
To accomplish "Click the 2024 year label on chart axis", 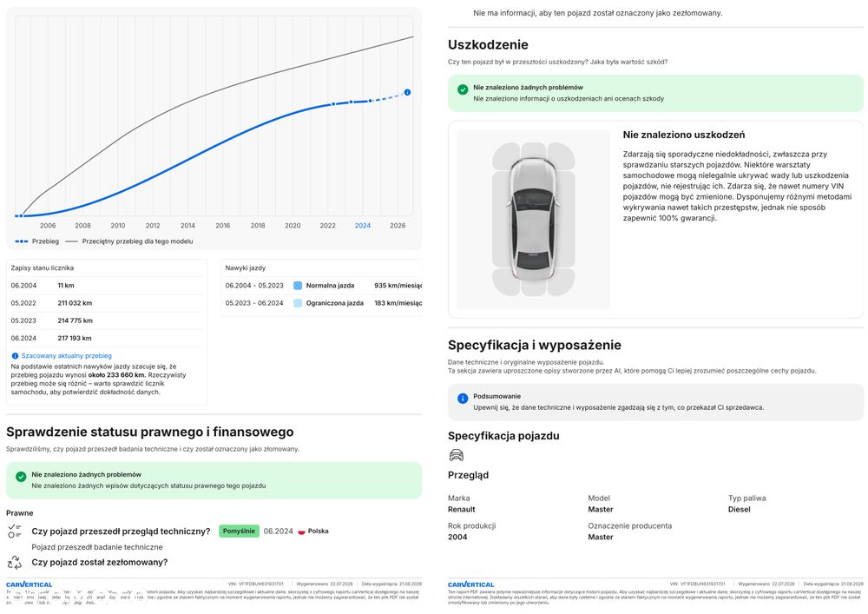I will coord(363,225).
